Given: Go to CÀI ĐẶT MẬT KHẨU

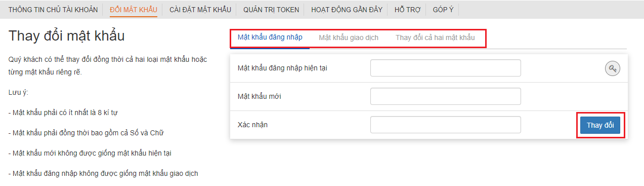Looking at the screenshot, I should [200, 10].
